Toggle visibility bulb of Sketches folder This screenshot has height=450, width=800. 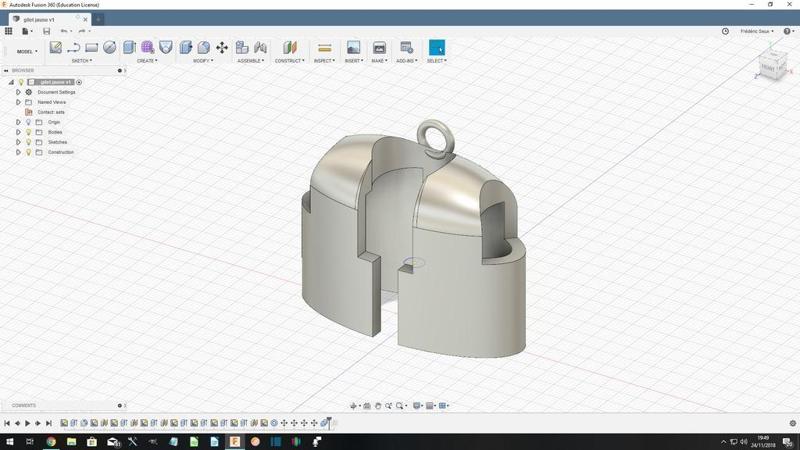pos(29,142)
